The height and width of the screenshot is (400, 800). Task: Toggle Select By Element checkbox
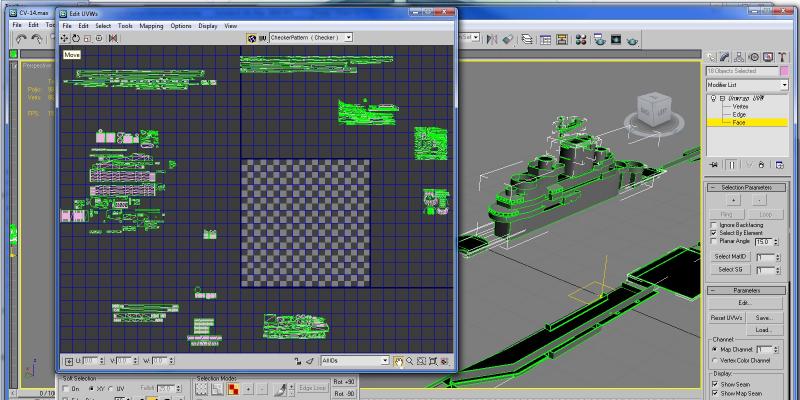[714, 233]
